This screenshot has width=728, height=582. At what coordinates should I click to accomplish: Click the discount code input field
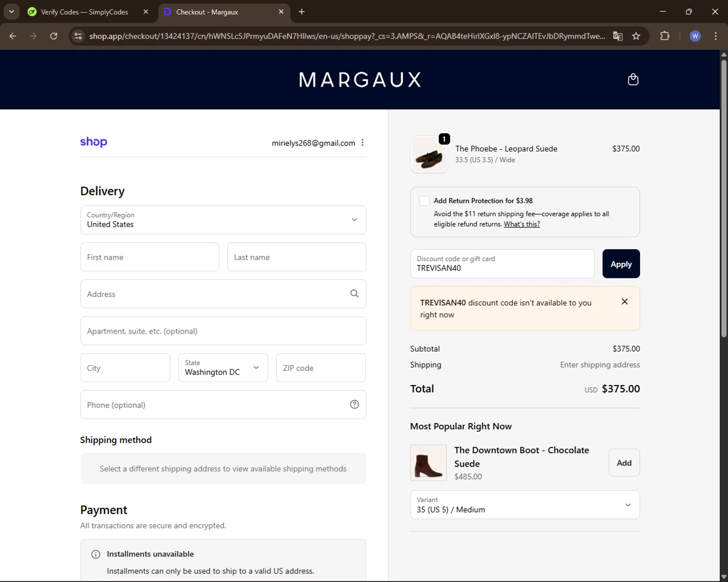click(502, 264)
